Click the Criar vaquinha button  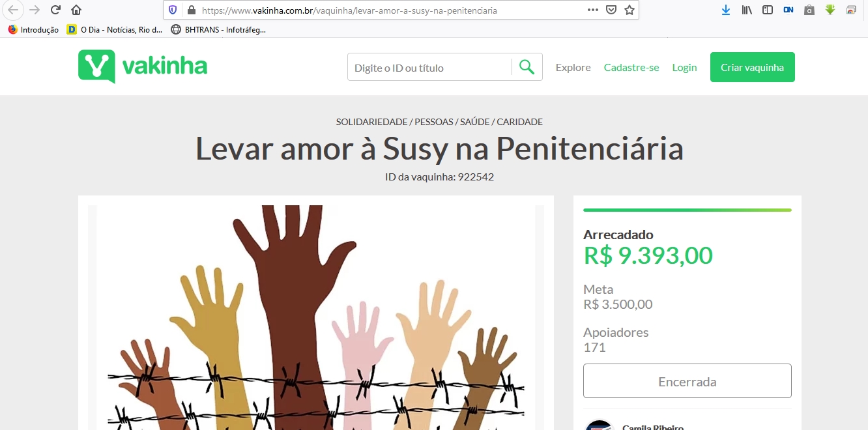[x=753, y=67]
